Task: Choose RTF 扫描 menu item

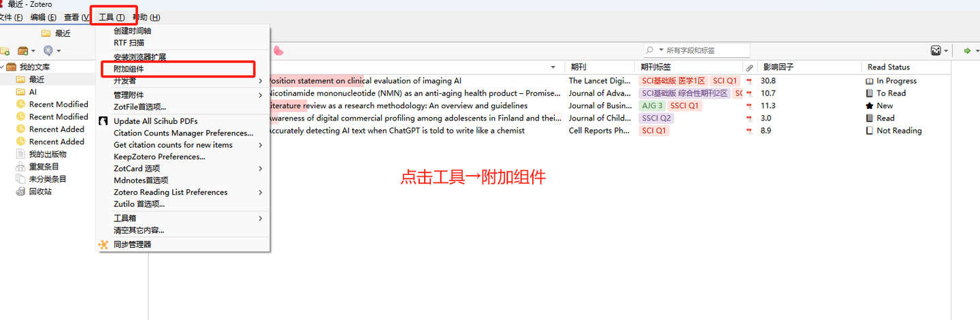Action: point(183,42)
